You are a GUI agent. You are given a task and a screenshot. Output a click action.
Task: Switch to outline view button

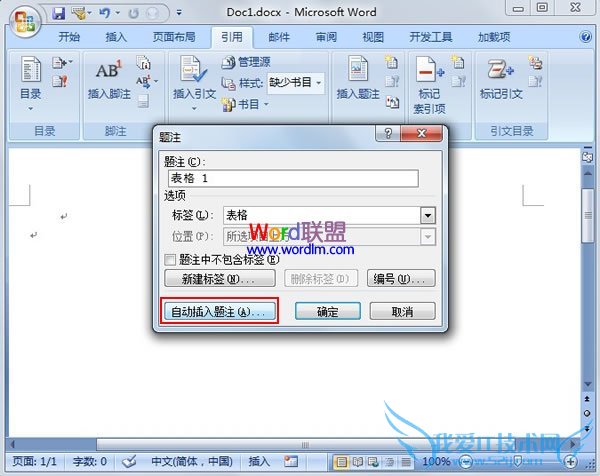tap(390, 462)
